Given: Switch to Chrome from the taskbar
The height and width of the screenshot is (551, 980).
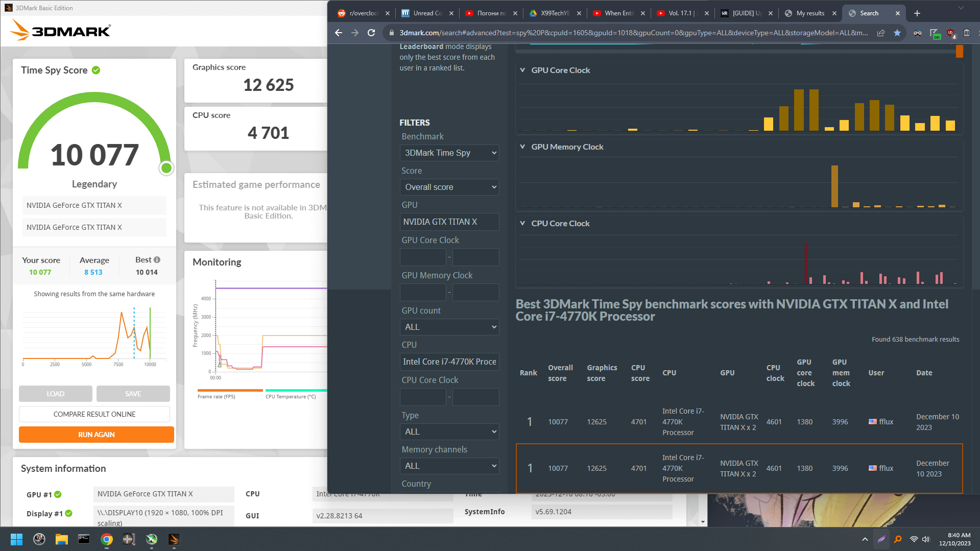Looking at the screenshot, I should pyautogui.click(x=106, y=539).
